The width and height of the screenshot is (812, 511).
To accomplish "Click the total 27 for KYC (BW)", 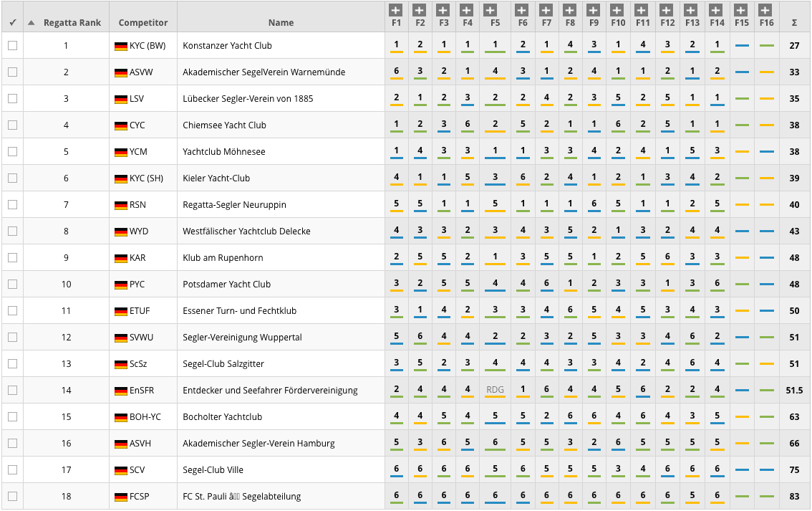I will (794, 46).
